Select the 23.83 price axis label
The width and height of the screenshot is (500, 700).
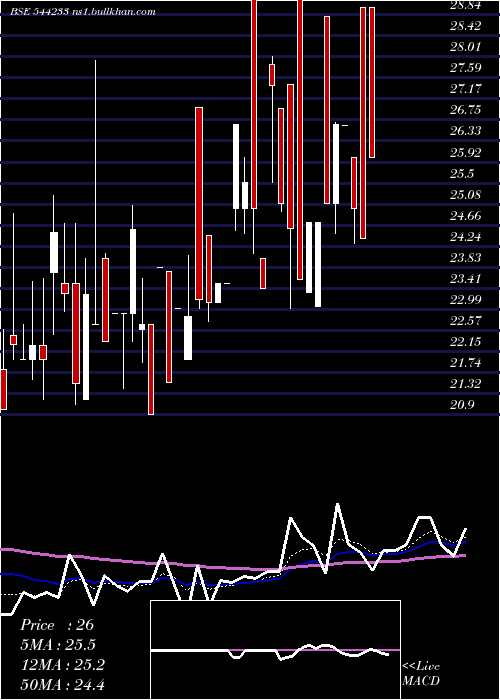point(466,258)
